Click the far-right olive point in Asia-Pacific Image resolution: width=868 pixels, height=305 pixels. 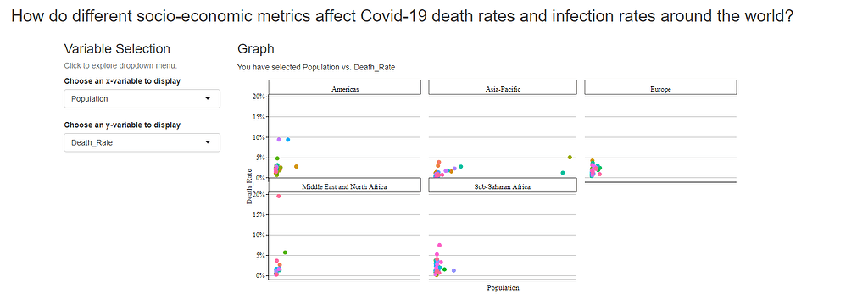coord(570,158)
